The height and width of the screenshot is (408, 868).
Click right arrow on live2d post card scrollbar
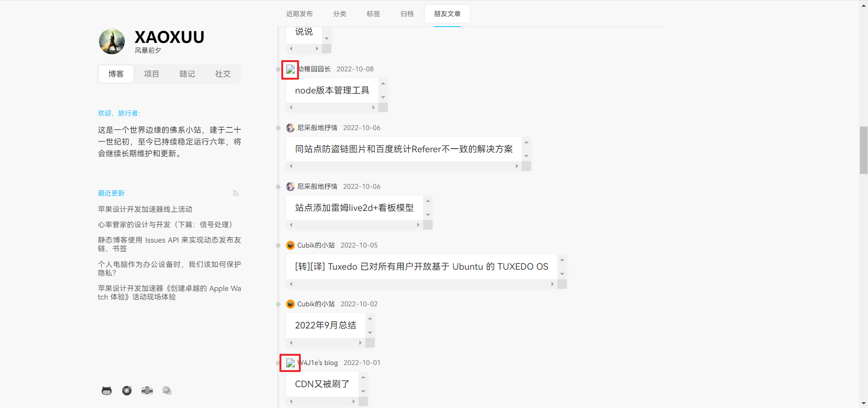point(418,225)
